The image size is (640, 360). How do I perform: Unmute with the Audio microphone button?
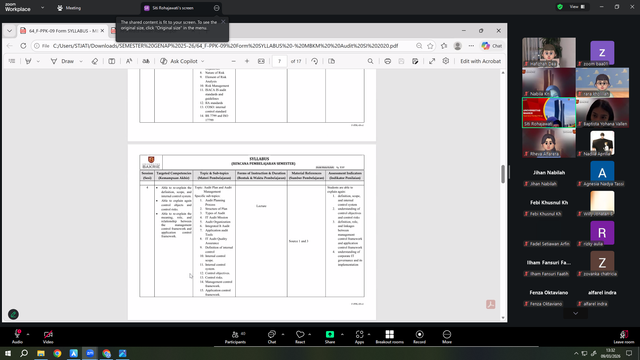pyautogui.click(x=17, y=337)
